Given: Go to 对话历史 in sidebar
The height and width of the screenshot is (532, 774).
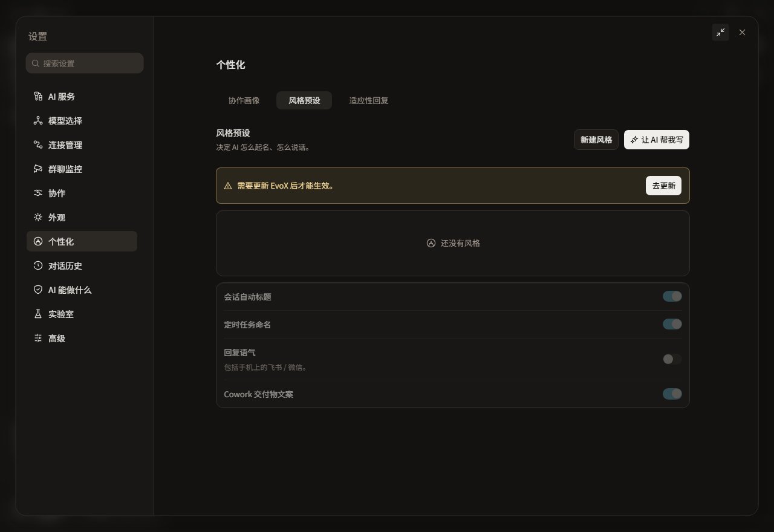Looking at the screenshot, I should click(x=82, y=266).
